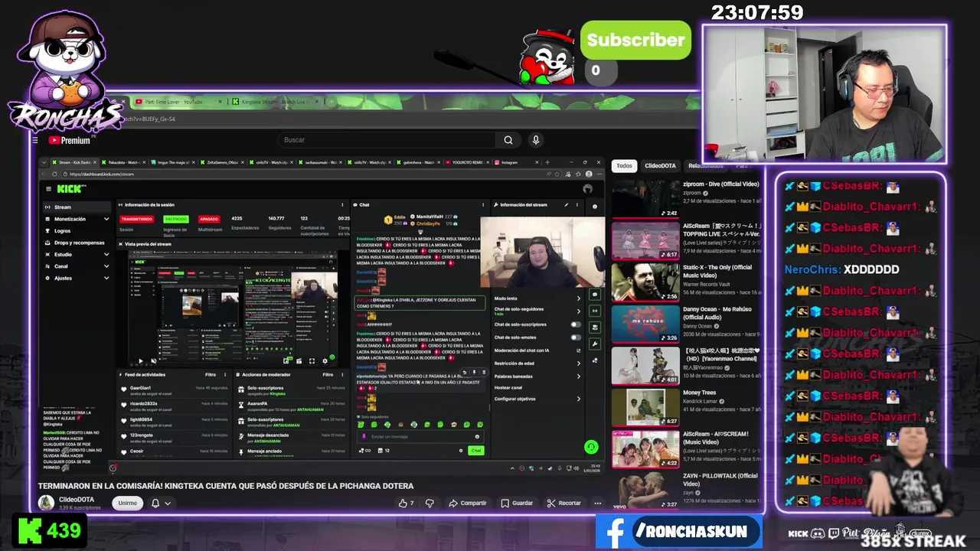Open stream preview settings gear
The image size is (980, 551).
tap(325, 361)
